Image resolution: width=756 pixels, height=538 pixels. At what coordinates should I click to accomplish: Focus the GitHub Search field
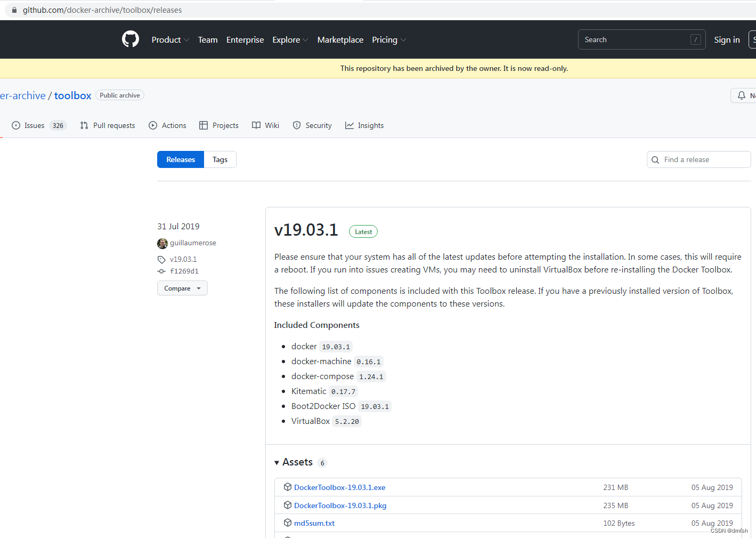[x=642, y=39]
